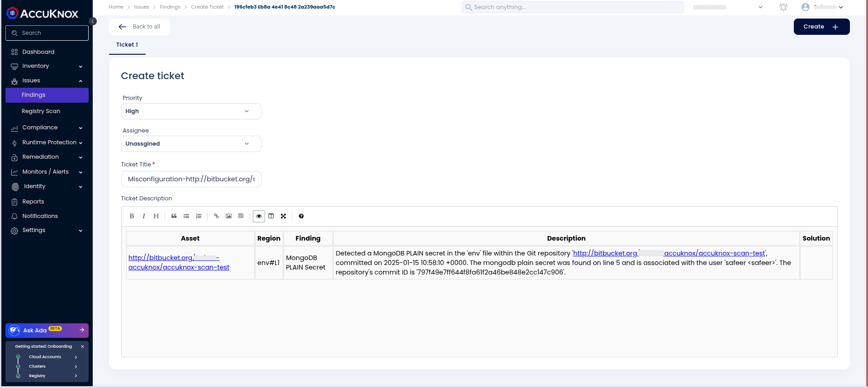Expand the Inventory menu
Screen dimensions: 868x388
(81, 66)
